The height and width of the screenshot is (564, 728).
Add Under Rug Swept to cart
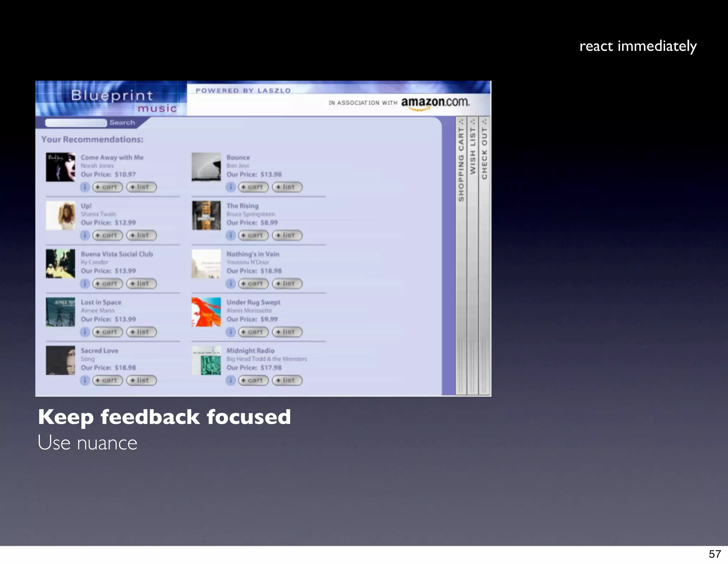253,332
